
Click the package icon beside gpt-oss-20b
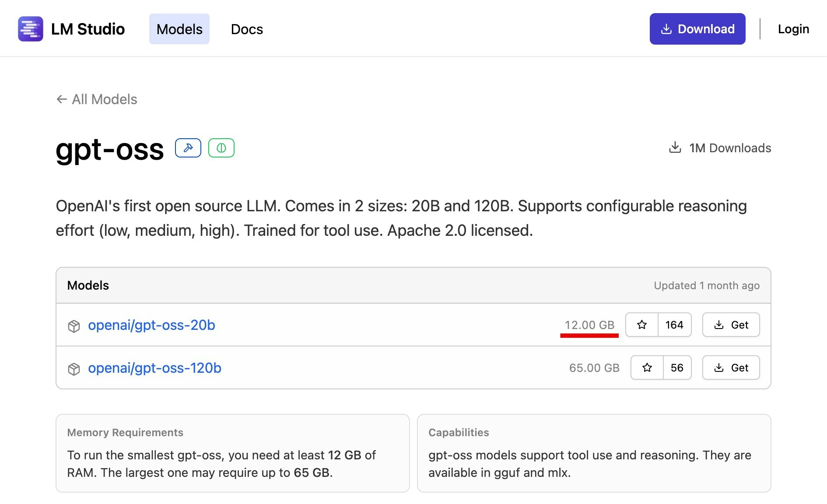74,326
